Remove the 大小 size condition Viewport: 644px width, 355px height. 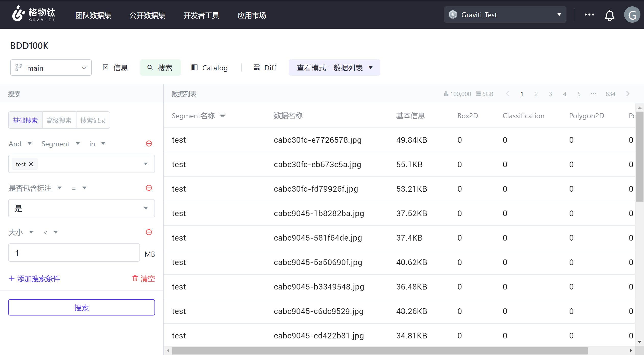149,232
